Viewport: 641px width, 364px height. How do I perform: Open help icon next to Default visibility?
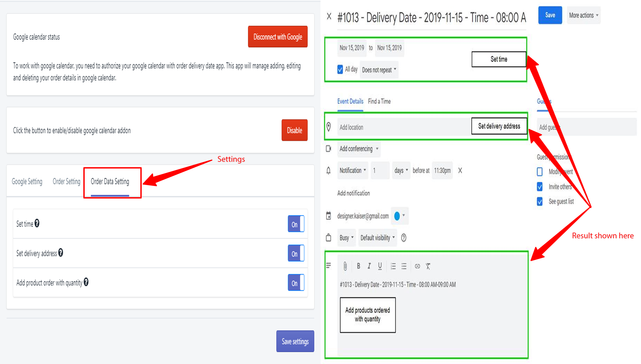403,238
